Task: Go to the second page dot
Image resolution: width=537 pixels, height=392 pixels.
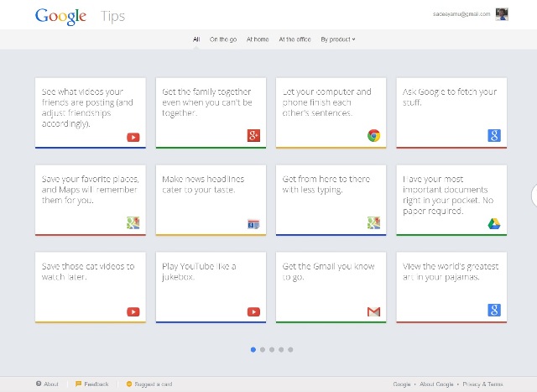Action: point(263,349)
